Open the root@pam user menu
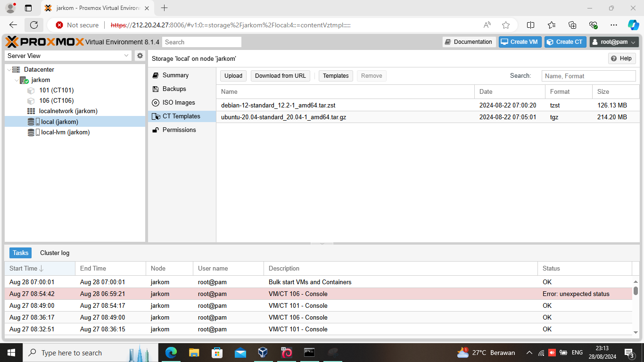 (614, 42)
